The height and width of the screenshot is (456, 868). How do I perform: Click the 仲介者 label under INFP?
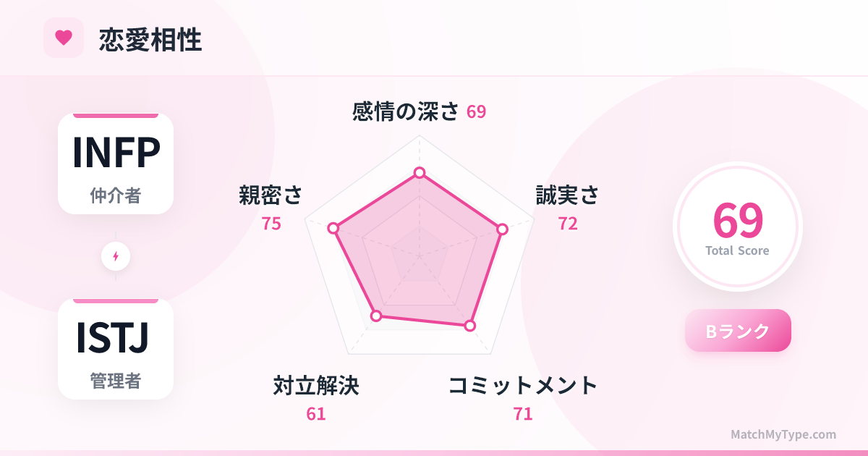click(116, 195)
